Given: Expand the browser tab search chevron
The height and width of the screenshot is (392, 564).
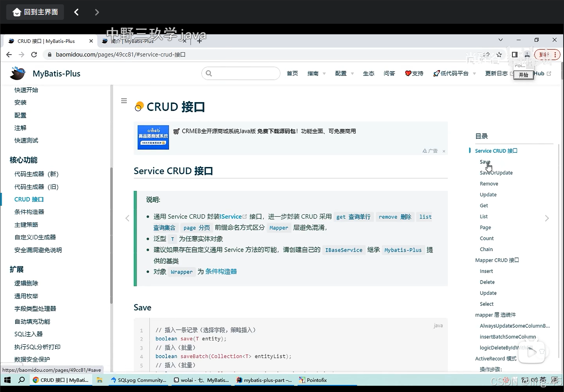Looking at the screenshot, I should tap(500, 40).
